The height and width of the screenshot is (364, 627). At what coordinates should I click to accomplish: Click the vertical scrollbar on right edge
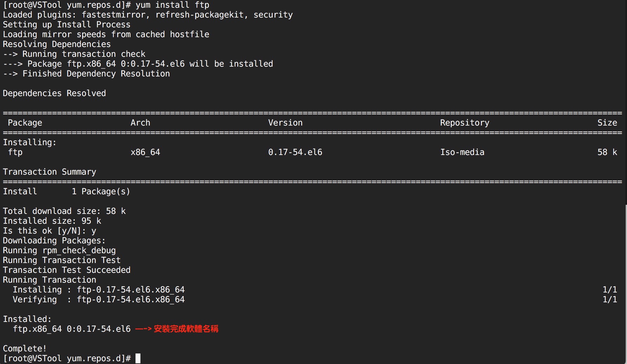coord(626,284)
